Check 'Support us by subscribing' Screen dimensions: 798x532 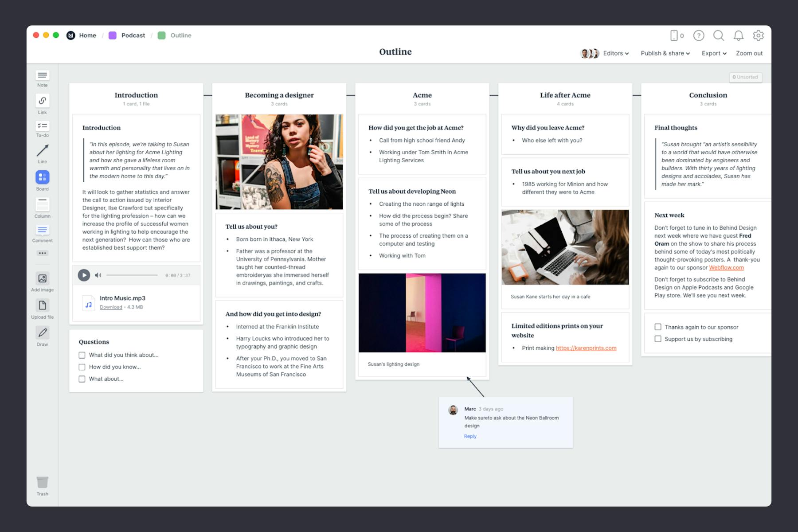click(x=658, y=339)
